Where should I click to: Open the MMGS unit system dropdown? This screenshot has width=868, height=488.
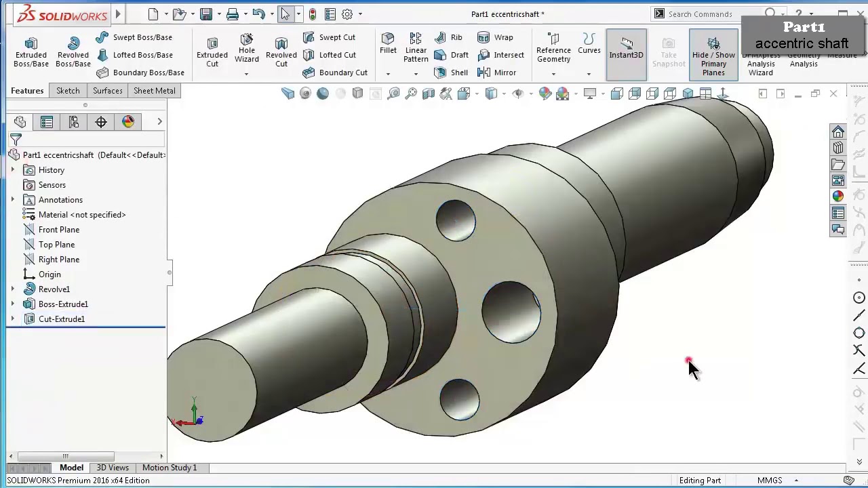pyautogui.click(x=796, y=481)
